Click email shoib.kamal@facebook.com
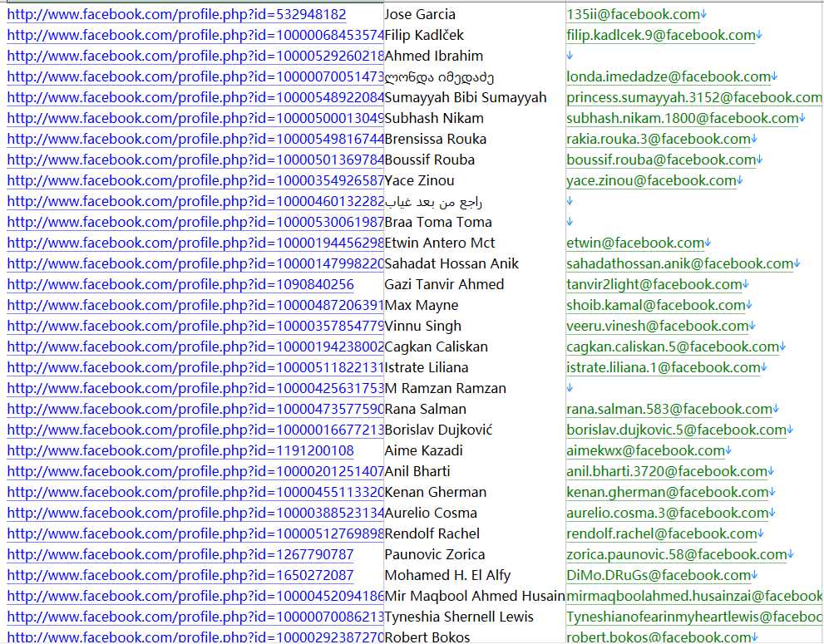The image size is (824, 644). click(x=656, y=305)
